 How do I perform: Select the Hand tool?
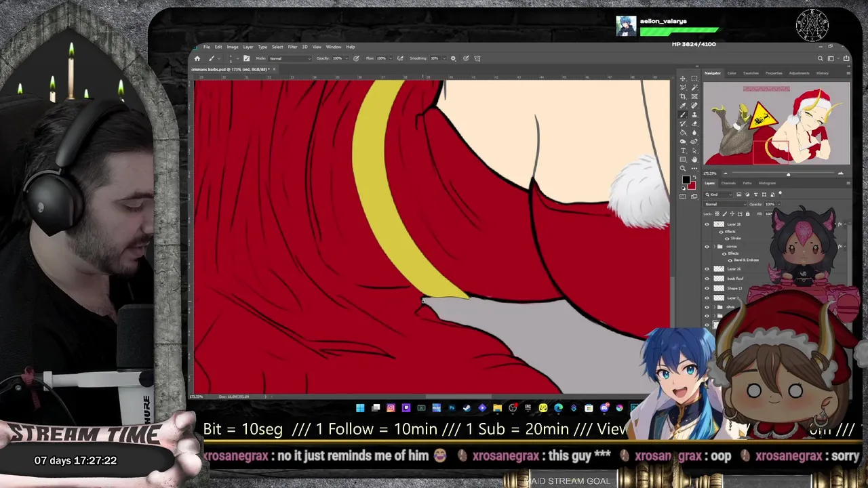tap(694, 159)
